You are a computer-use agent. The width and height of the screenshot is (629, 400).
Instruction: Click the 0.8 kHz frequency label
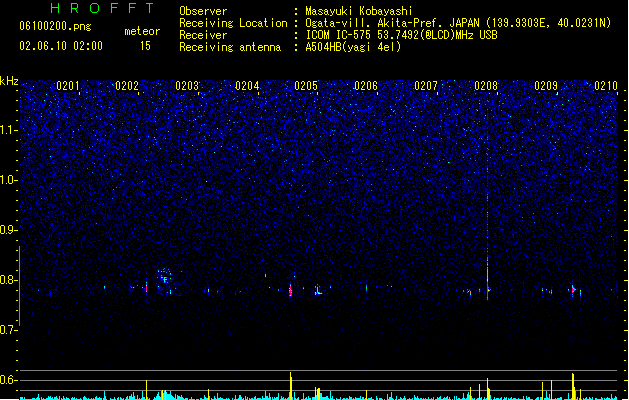[9, 280]
